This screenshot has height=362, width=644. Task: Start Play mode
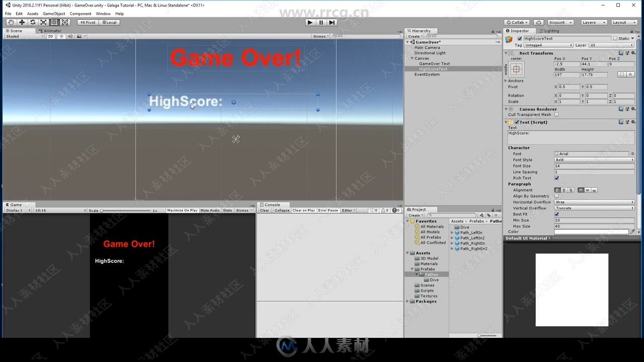click(x=310, y=22)
